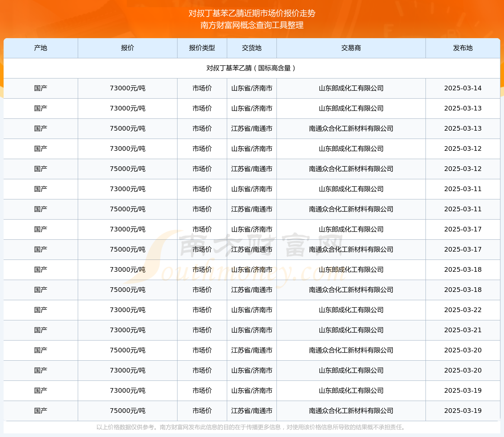
Task: Select the 2025-03-14 date cell
Action: 463,88
